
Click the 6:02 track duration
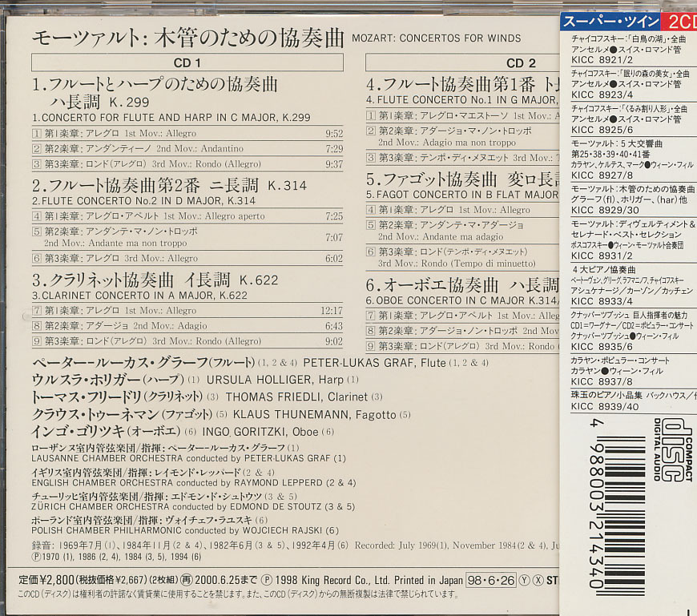(x=334, y=258)
